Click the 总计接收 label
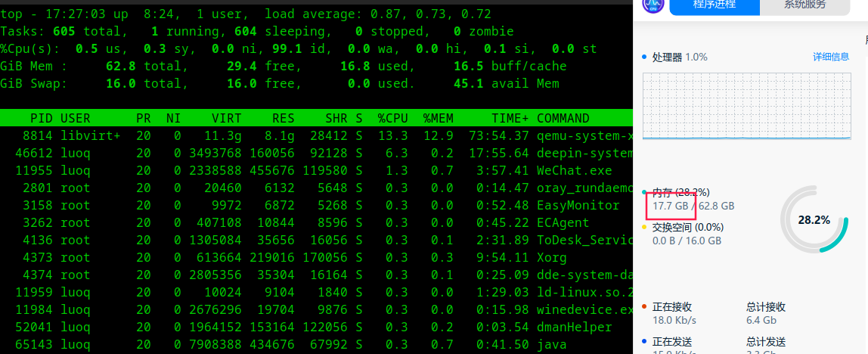868x354 pixels. coord(766,307)
